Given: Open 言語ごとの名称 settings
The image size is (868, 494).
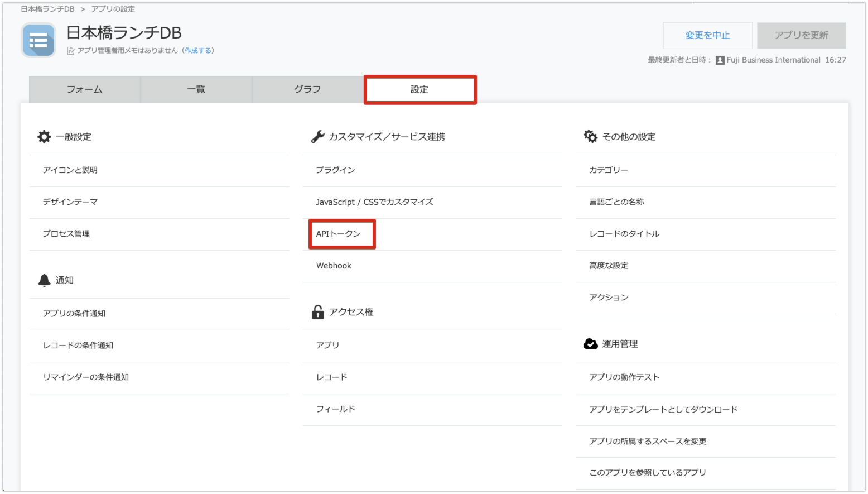Looking at the screenshot, I should tap(706, 202).
